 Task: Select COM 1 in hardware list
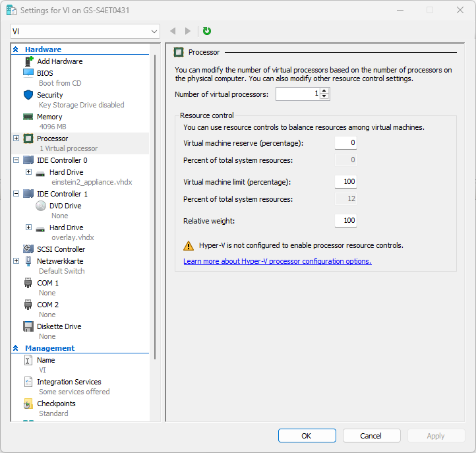coord(47,283)
